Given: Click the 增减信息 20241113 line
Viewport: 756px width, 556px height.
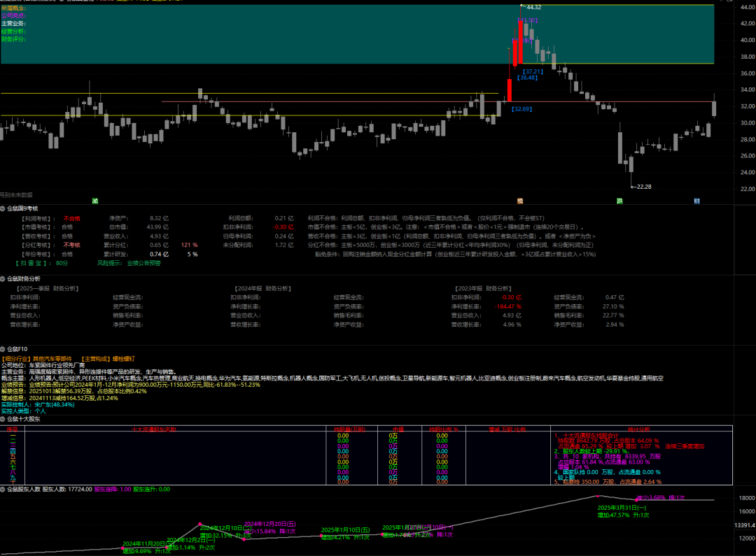Looking at the screenshot, I should (x=59, y=398).
